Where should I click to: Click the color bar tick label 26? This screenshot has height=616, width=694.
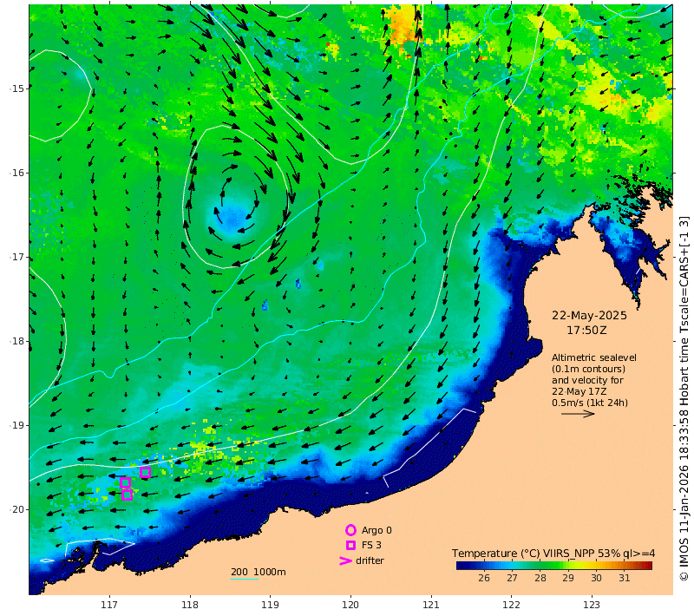tap(484, 578)
